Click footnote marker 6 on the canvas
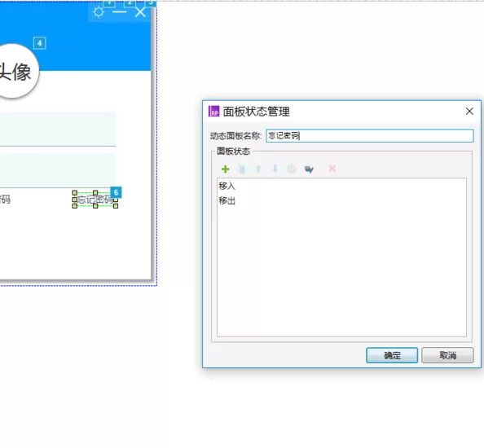The image size is (484, 448). pos(116,192)
